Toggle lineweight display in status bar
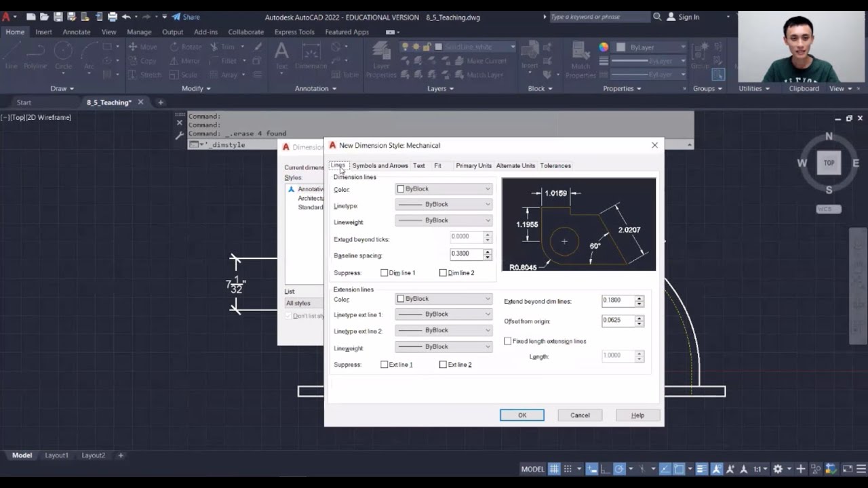The width and height of the screenshot is (868, 488). (702, 469)
